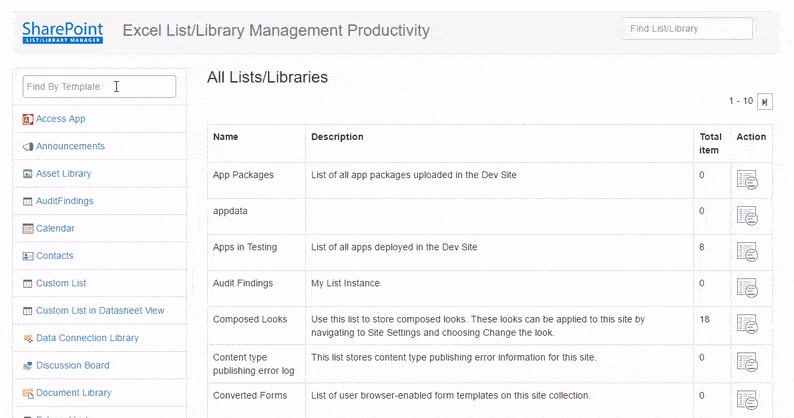The height and width of the screenshot is (418, 794).
Task: Click the All Lists/Libraries heading
Action: tap(267, 77)
